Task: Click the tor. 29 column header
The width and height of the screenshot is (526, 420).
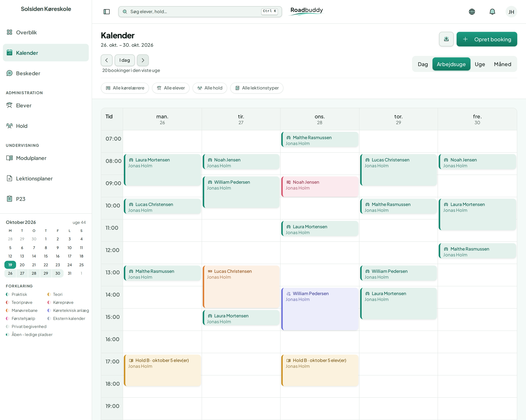Action: 398,119
